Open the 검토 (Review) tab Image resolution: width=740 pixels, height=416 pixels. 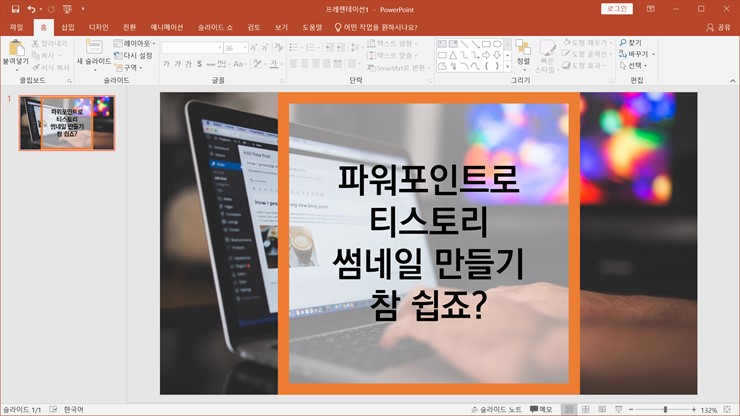(x=254, y=27)
